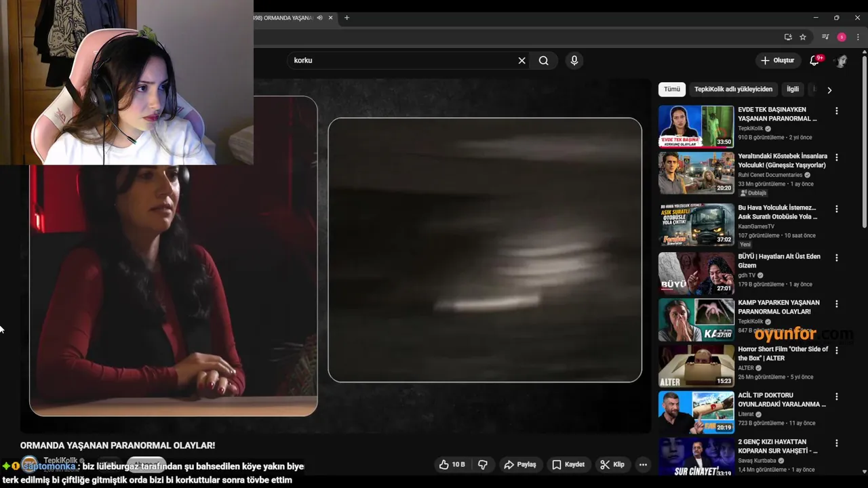Click video title ORMANDA YAŞANAN PARANORMAL OLAYLAR!
This screenshot has height=488, width=868.
(117, 445)
